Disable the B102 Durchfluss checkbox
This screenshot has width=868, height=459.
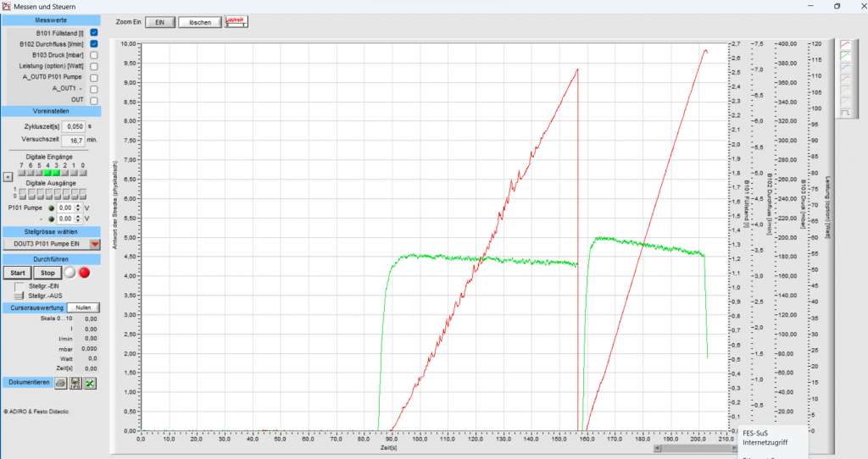94,43
